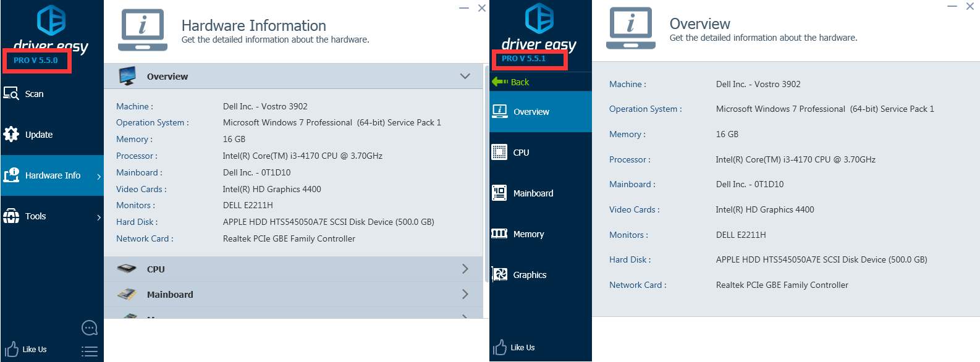Expand the Mainboard row using its right chevron
Viewport: 980px width, 362px height.
coord(465,294)
